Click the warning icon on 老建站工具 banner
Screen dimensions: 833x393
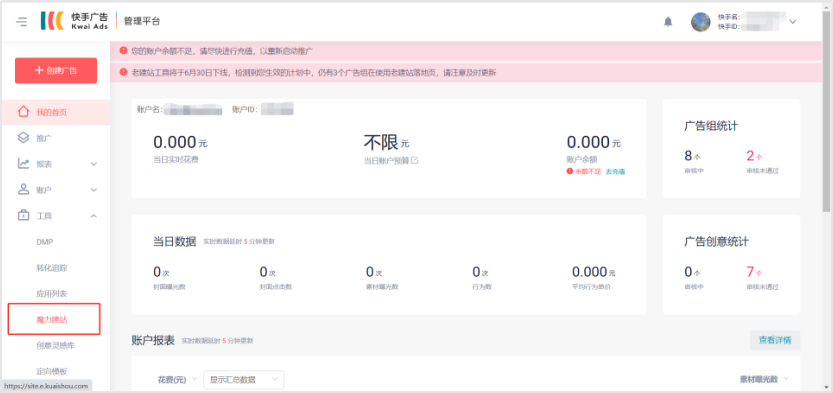pos(123,72)
